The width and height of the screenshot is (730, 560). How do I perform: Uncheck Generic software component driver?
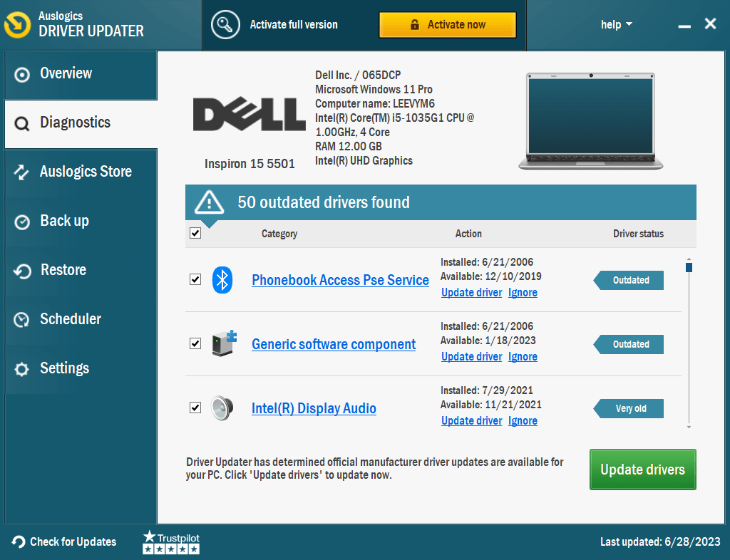(x=195, y=344)
